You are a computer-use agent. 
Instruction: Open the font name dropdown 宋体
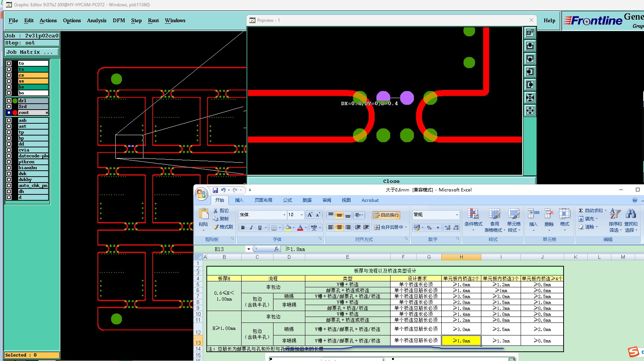coord(284,215)
